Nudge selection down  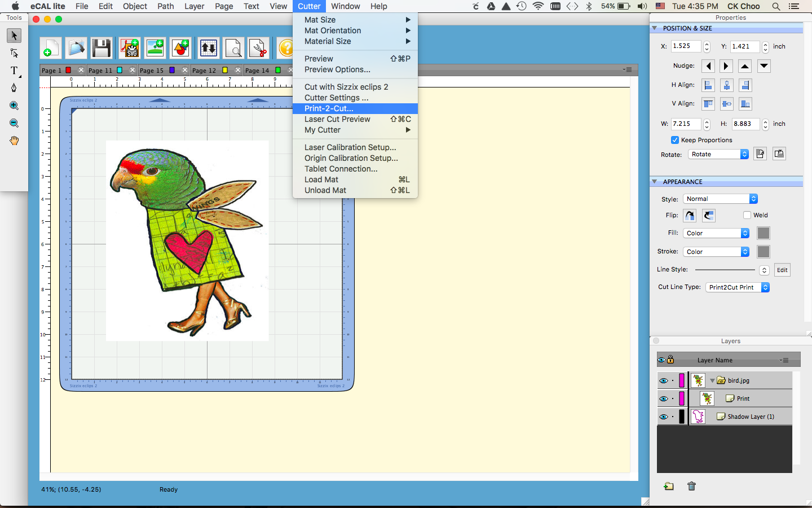point(764,66)
